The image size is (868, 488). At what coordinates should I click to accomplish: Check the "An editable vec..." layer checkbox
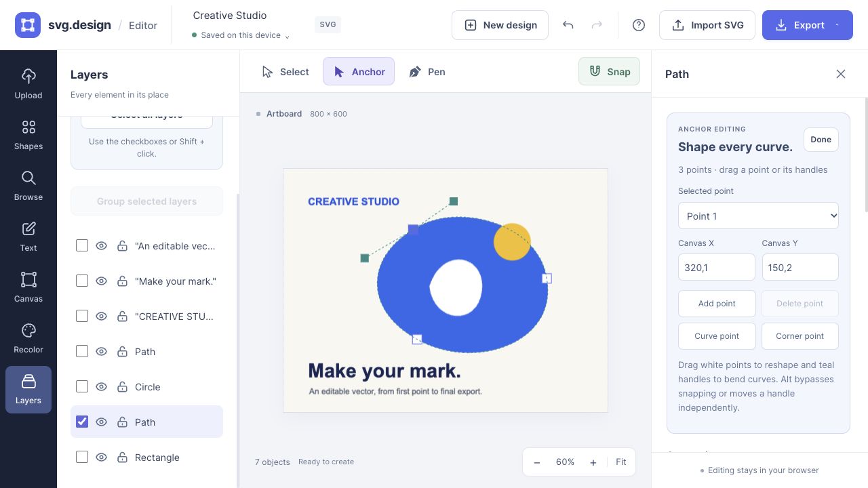82,245
